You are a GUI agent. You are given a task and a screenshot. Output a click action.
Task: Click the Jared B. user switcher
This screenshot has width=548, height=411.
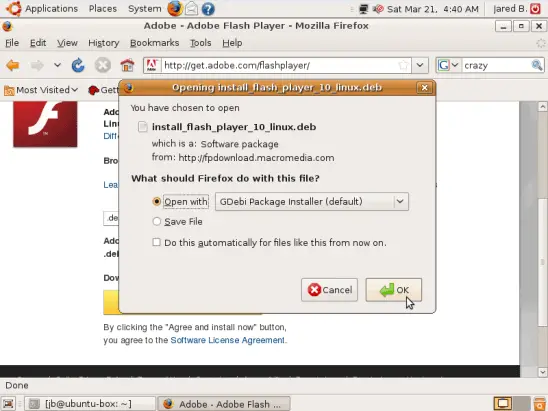pyautogui.click(x=510, y=9)
